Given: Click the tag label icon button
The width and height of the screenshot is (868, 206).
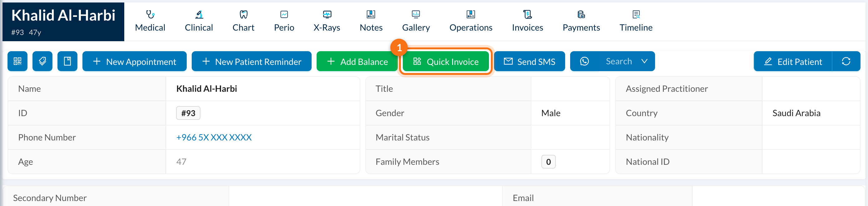Looking at the screenshot, I should [x=42, y=61].
